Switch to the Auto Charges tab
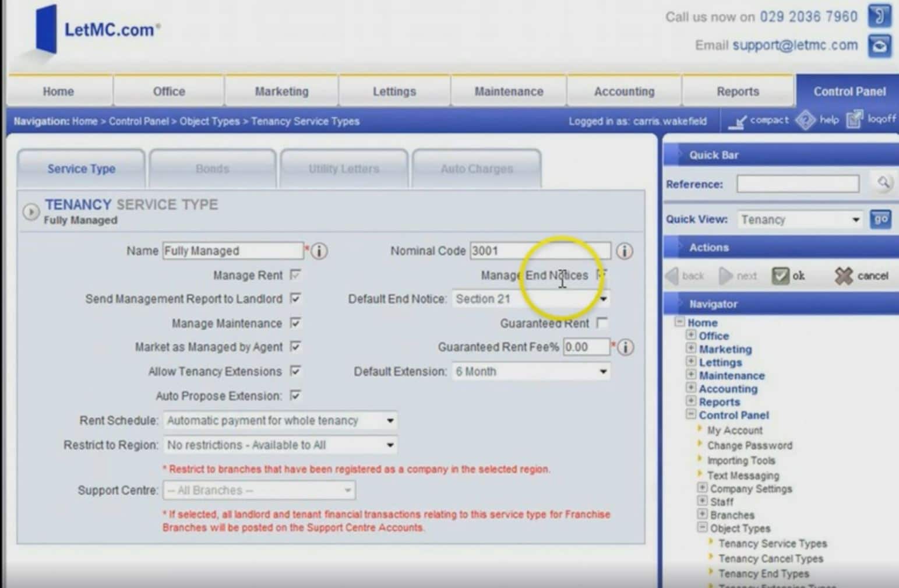 pyautogui.click(x=477, y=169)
